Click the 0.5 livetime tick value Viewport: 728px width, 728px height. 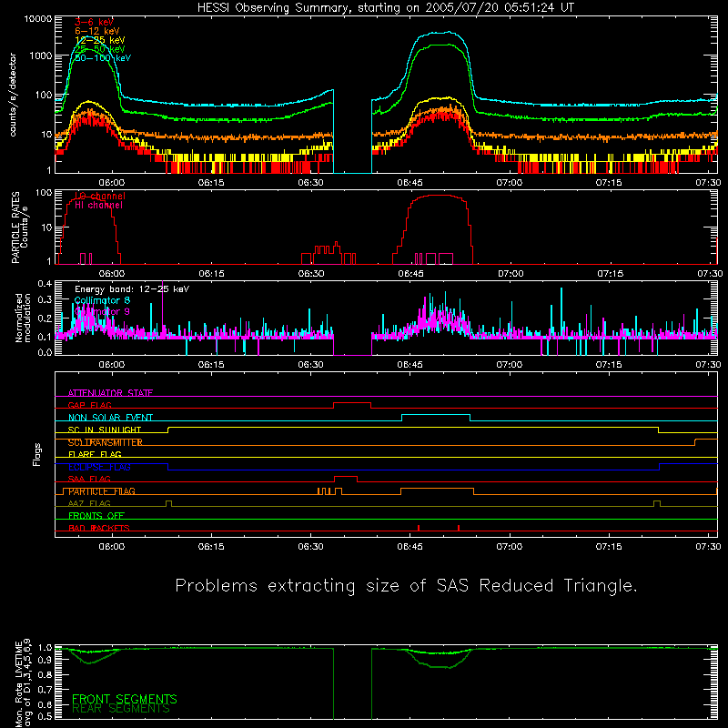(45, 716)
